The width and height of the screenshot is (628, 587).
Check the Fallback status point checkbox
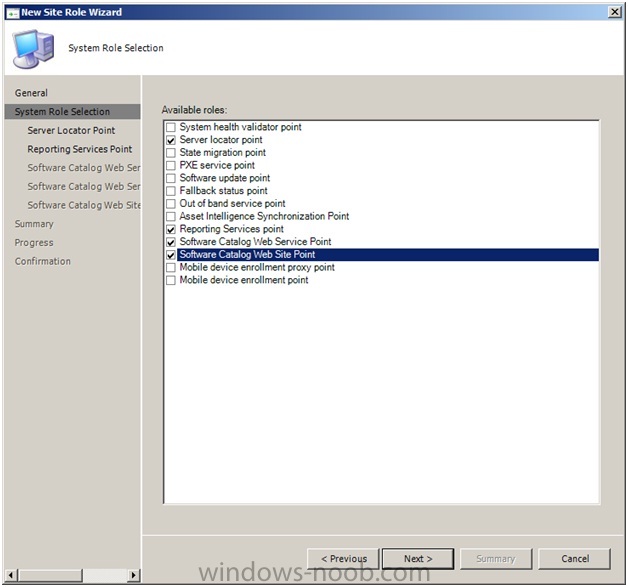point(171,191)
